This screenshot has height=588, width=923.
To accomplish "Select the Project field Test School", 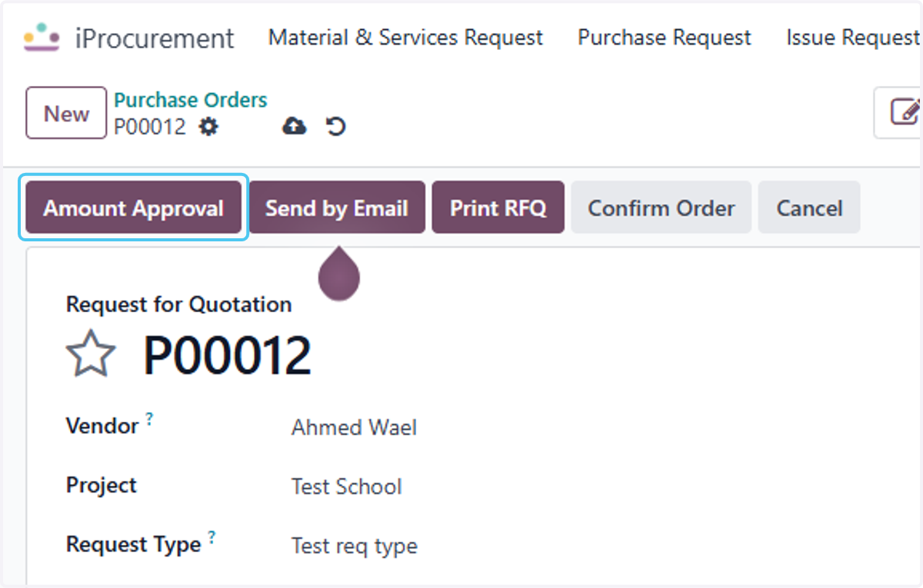I will click(x=346, y=487).
